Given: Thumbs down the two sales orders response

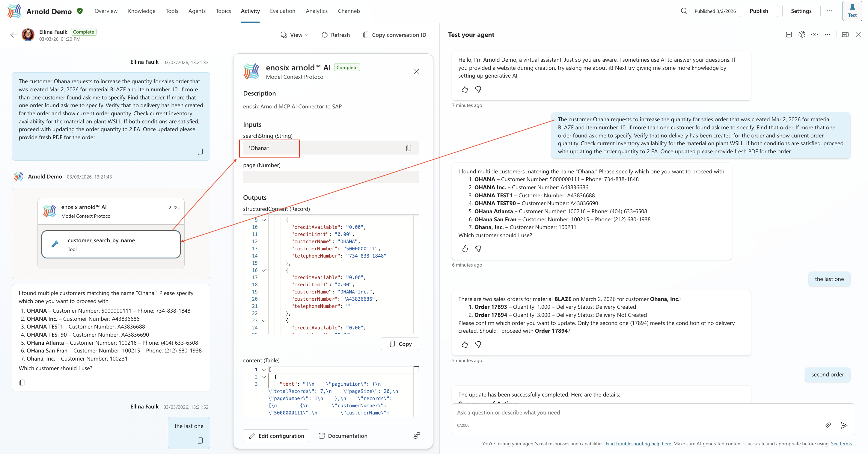Looking at the screenshot, I should click(478, 344).
